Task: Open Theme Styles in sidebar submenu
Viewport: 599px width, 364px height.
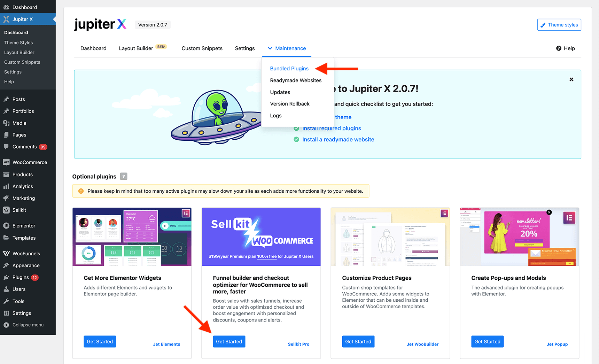Action: click(x=18, y=43)
